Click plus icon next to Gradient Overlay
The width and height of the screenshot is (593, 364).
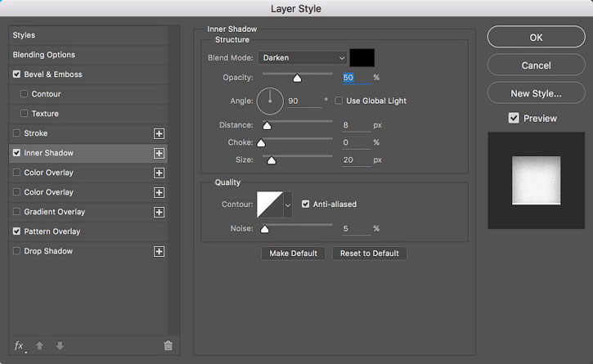pyautogui.click(x=159, y=212)
